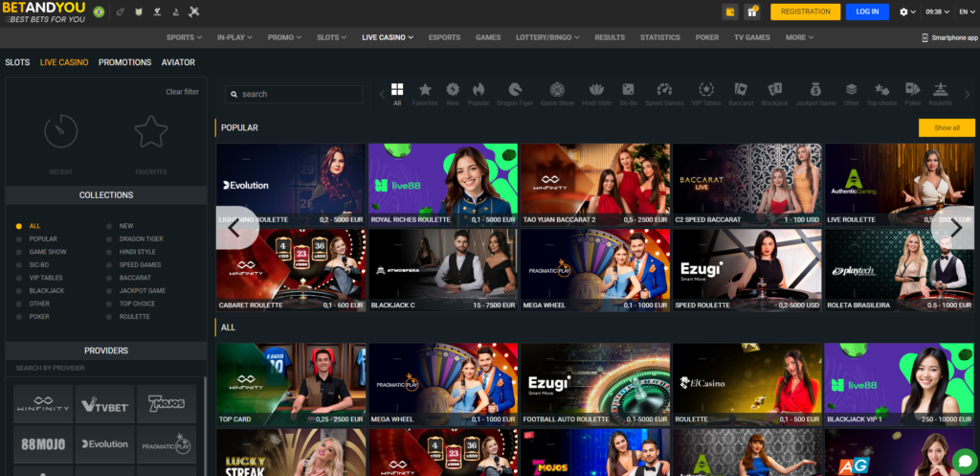
Task: Open the Favorites star category icon
Action: click(x=425, y=89)
